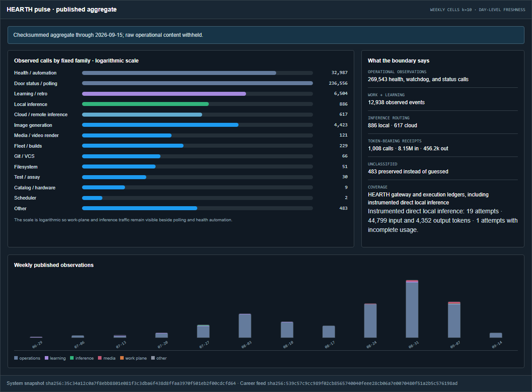Click the value 6,504
532x392 pixels.
tap(341, 94)
